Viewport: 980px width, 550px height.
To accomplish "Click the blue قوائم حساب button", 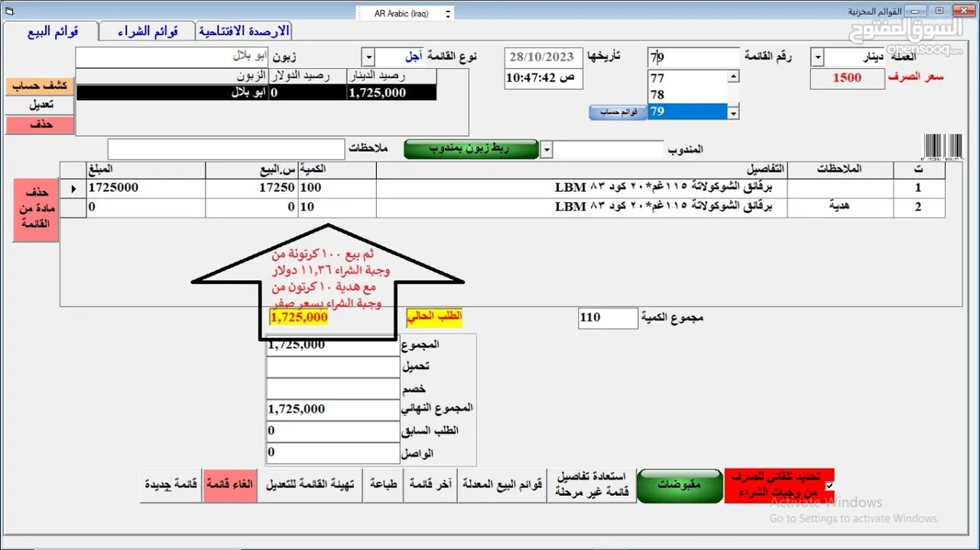I will click(618, 112).
